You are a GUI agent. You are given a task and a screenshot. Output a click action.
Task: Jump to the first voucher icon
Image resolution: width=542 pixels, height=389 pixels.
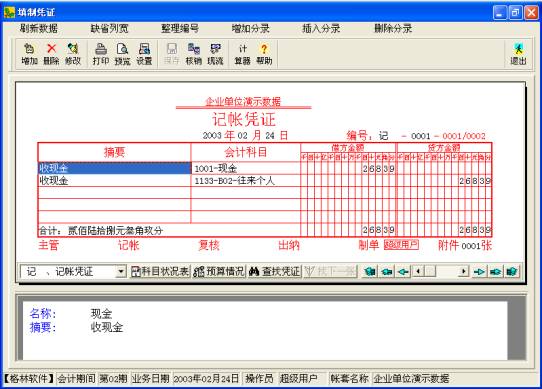pyautogui.click(x=370, y=271)
